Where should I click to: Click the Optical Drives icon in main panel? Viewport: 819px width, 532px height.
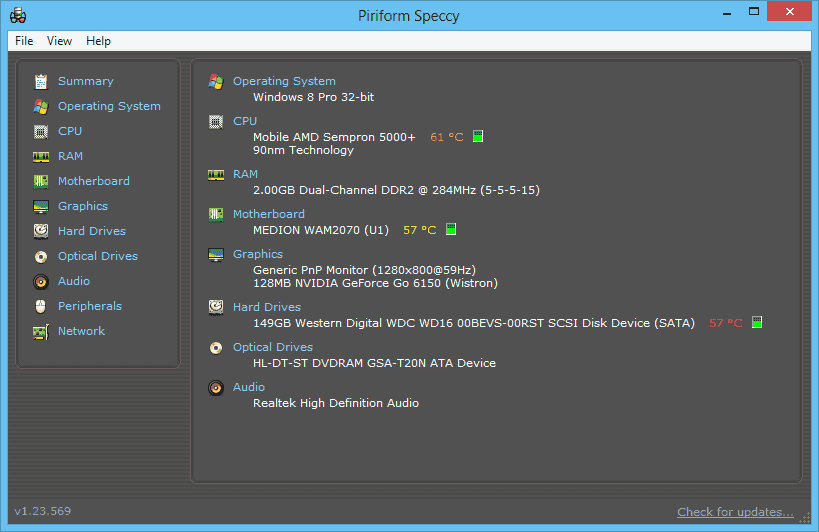coord(216,348)
